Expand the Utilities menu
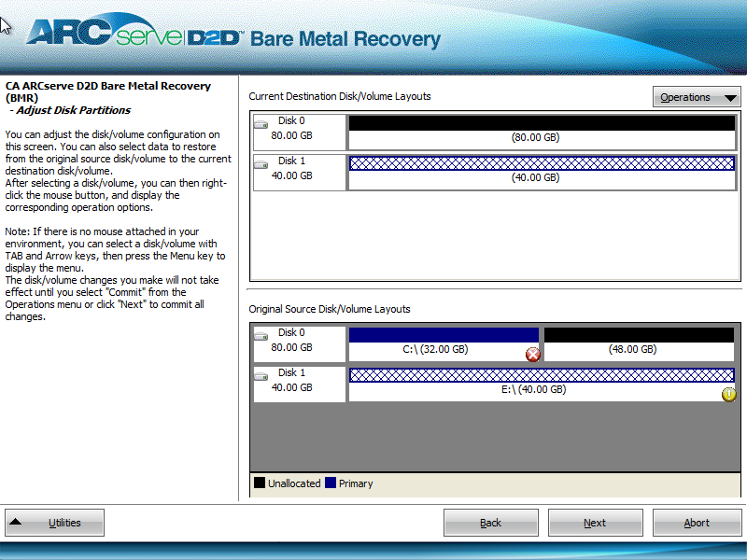 55,523
